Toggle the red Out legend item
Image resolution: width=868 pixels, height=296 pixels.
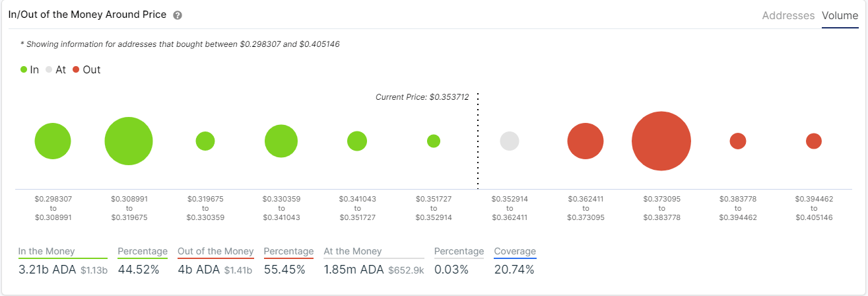click(86, 69)
